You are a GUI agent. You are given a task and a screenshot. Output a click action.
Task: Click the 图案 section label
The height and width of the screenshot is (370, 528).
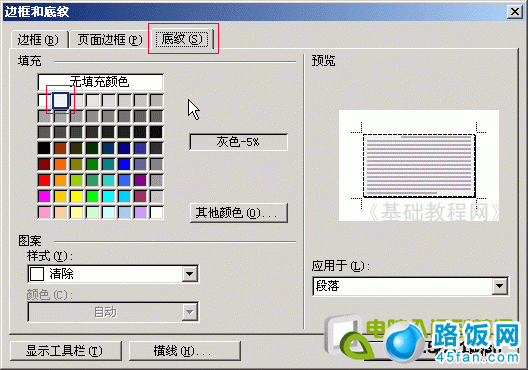click(x=30, y=241)
